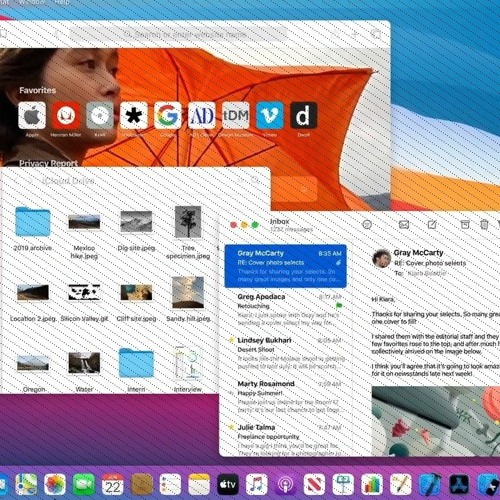The height and width of the screenshot is (500, 500).
Task: Launch FaceTime from the Dock
Action: (x=84, y=484)
